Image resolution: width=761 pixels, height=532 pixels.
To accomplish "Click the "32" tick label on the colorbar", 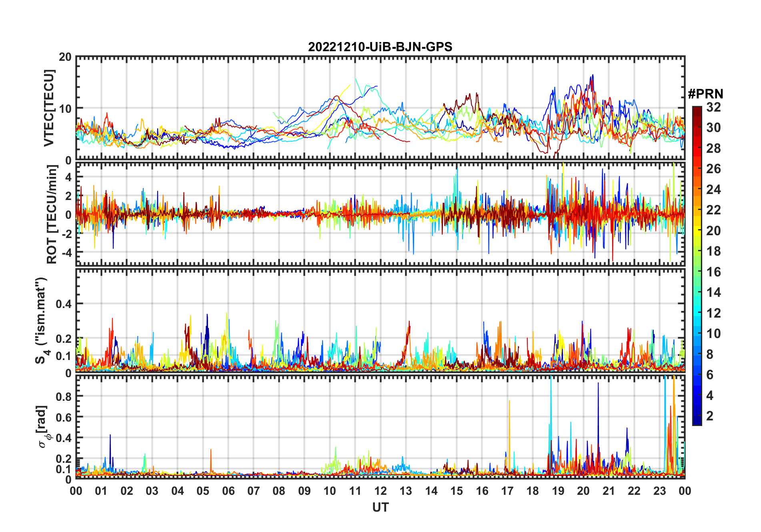I will [713, 107].
